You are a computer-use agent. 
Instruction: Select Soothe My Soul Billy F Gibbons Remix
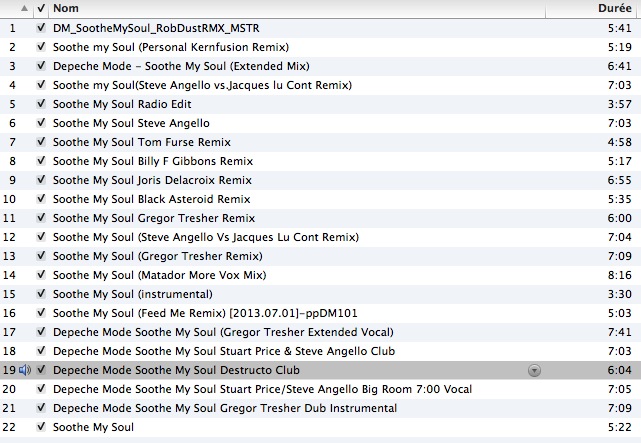pos(153,161)
